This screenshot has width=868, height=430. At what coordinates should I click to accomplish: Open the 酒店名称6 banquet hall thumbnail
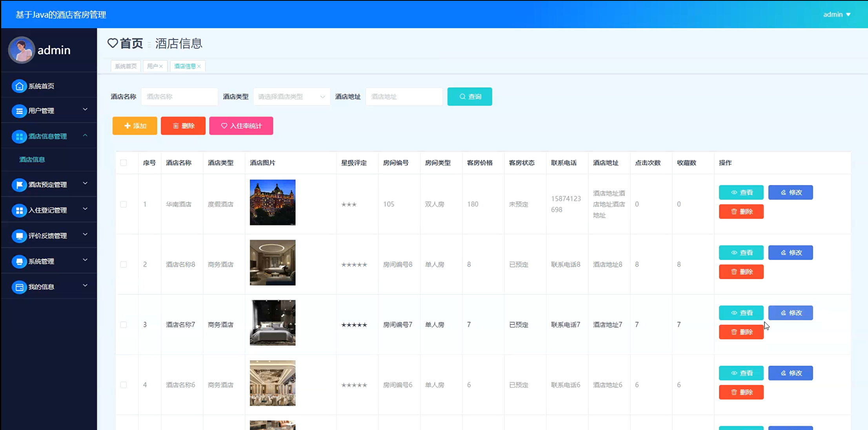(273, 383)
